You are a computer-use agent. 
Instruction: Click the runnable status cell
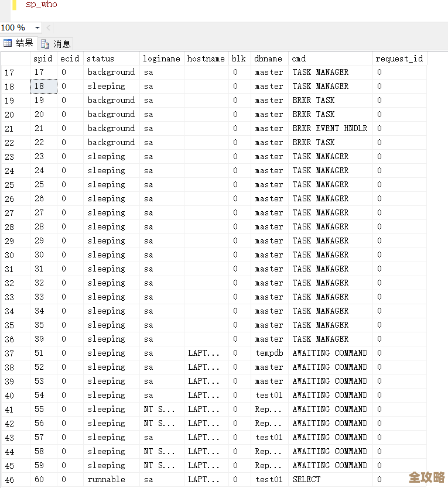pyautogui.click(x=106, y=480)
